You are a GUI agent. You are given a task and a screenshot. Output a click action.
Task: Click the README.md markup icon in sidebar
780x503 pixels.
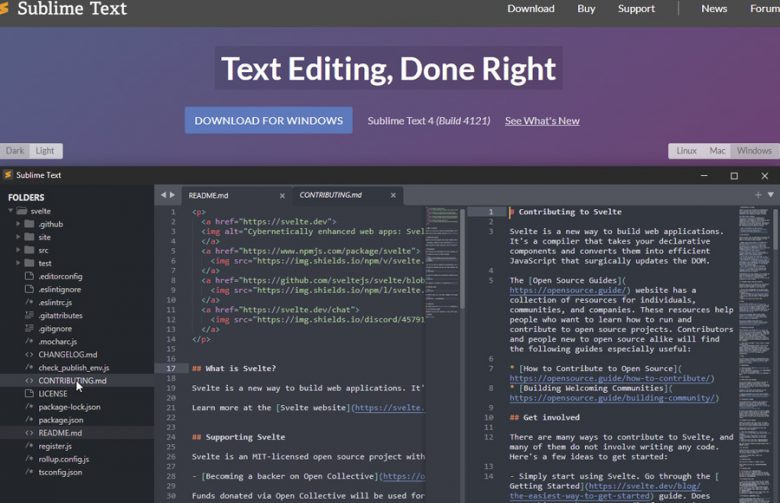point(29,433)
